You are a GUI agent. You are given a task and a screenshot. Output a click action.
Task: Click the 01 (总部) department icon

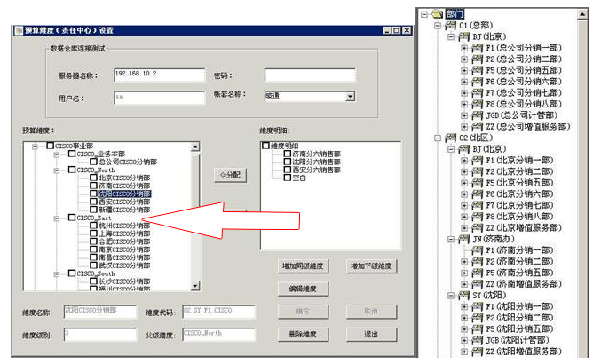point(450,26)
